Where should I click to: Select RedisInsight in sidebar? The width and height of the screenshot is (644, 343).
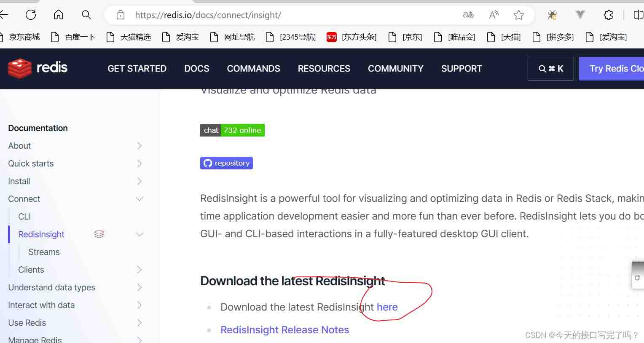tap(41, 234)
